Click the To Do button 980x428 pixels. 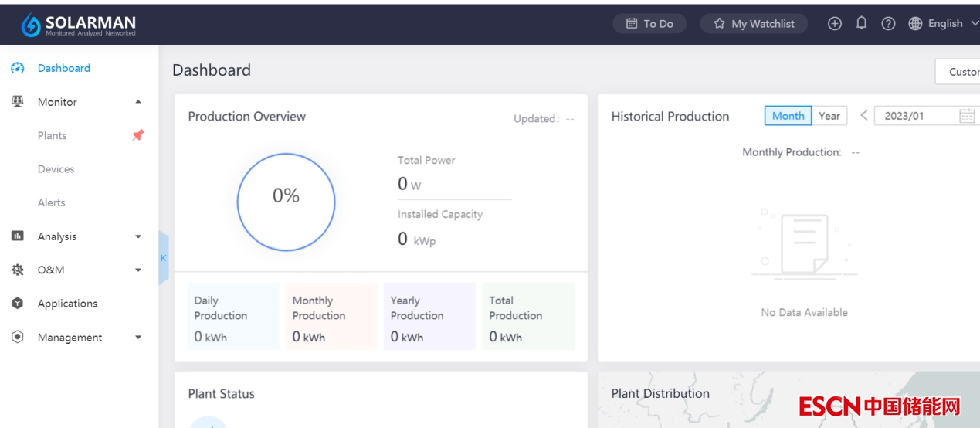click(x=649, y=24)
